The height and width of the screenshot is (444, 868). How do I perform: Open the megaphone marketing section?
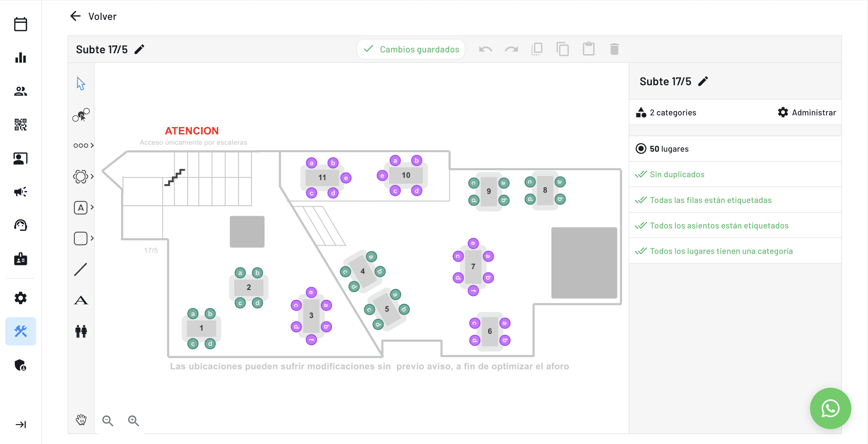click(x=20, y=191)
